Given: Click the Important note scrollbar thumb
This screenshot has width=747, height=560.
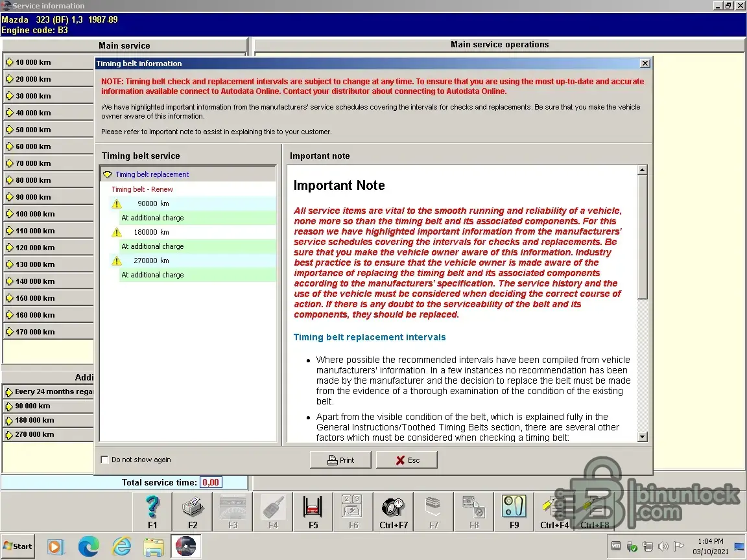Looking at the screenshot, I should [x=642, y=237].
